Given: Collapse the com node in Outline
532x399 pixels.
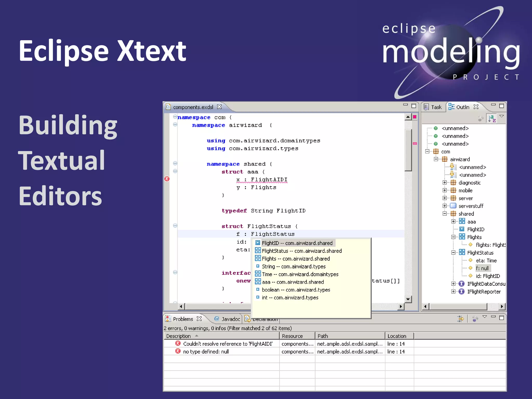Looking at the screenshot, I should (427, 151).
